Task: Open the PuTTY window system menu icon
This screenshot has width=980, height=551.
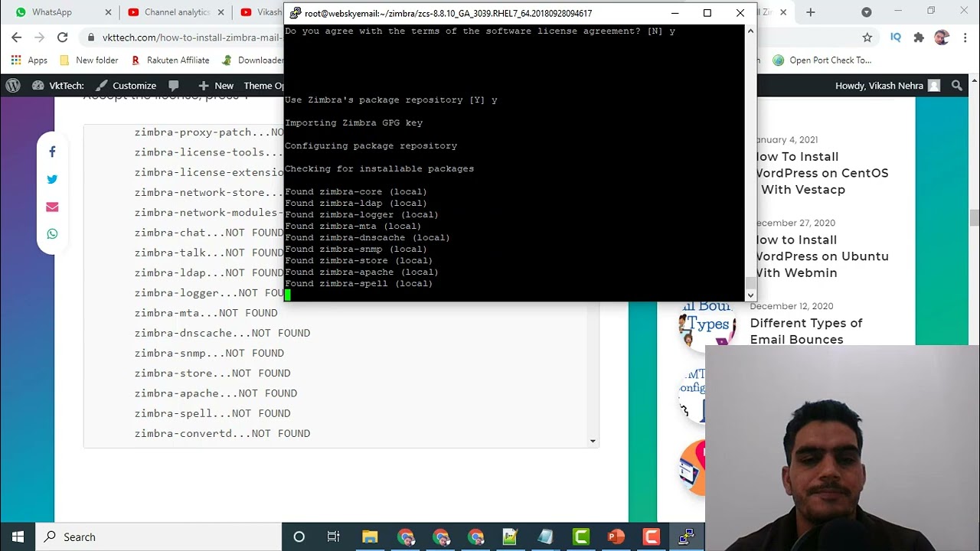Action: tap(295, 13)
